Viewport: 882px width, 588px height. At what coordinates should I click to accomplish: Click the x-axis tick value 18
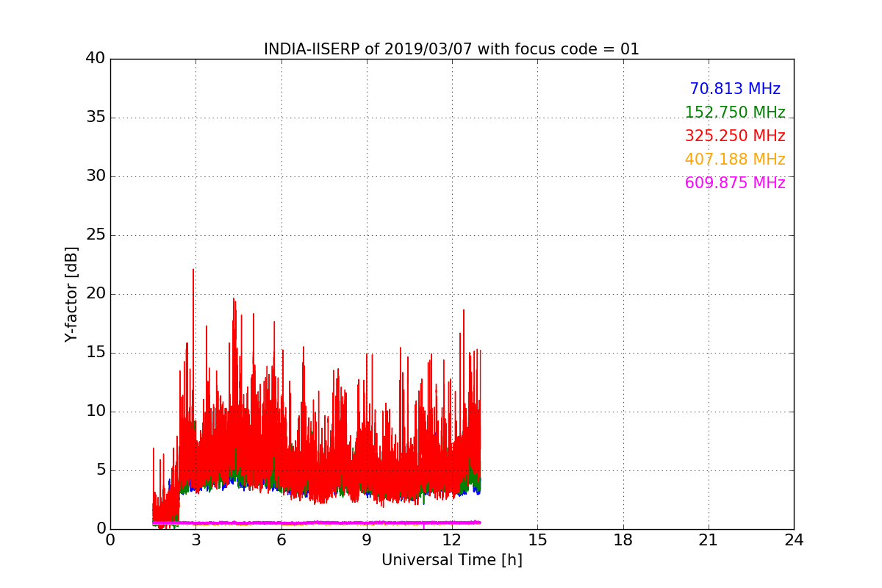tap(623, 540)
